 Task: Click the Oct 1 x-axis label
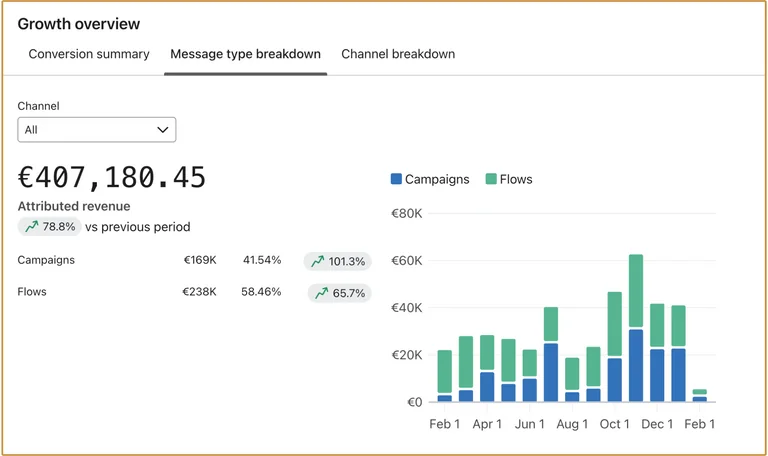pyautogui.click(x=614, y=424)
